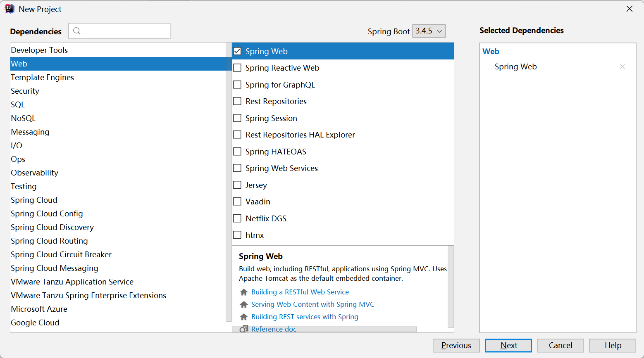Click the Next button
Screen dimensions: 644x358
click(x=508, y=345)
